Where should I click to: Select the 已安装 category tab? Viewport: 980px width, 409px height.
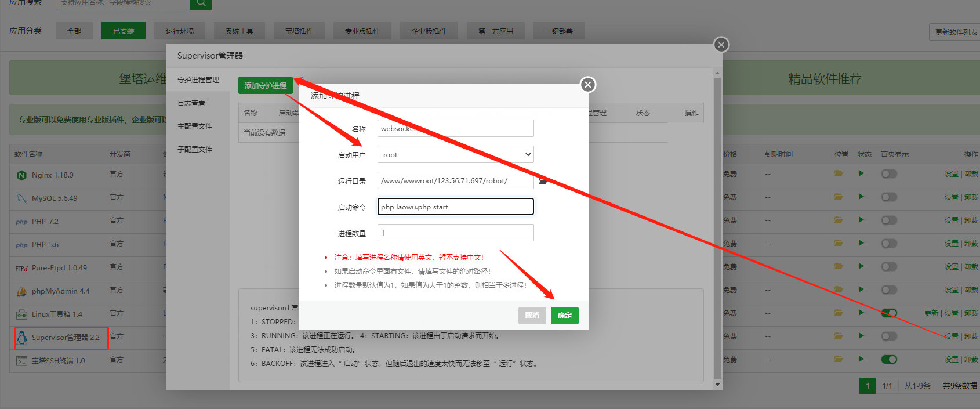[124, 31]
